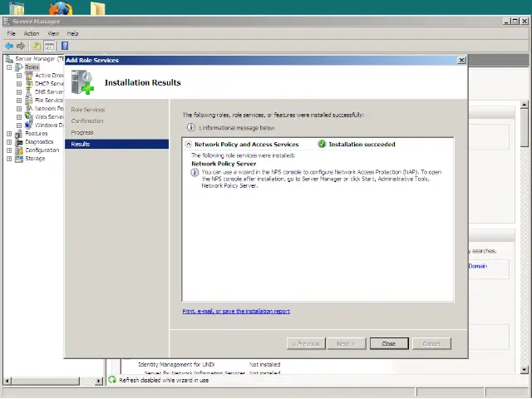Viewport: 532px width, 399px height.
Task: Click the Domain link in Server Manager
Action: (x=478, y=266)
